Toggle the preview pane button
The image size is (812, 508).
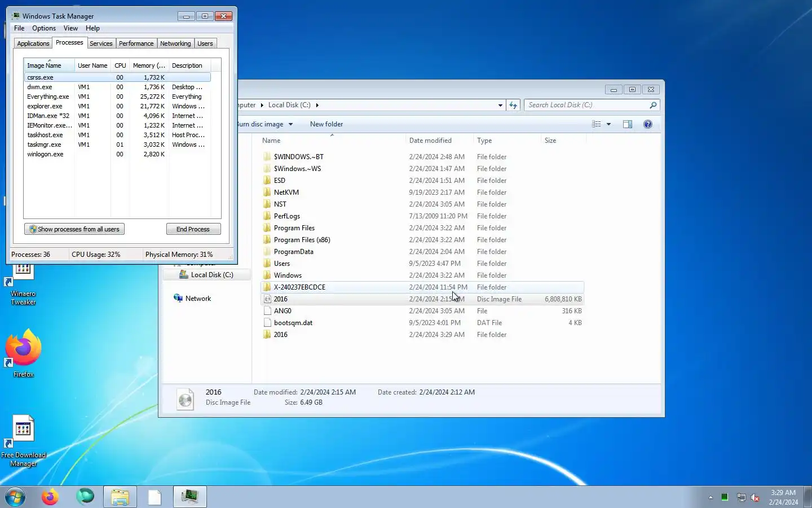628,124
